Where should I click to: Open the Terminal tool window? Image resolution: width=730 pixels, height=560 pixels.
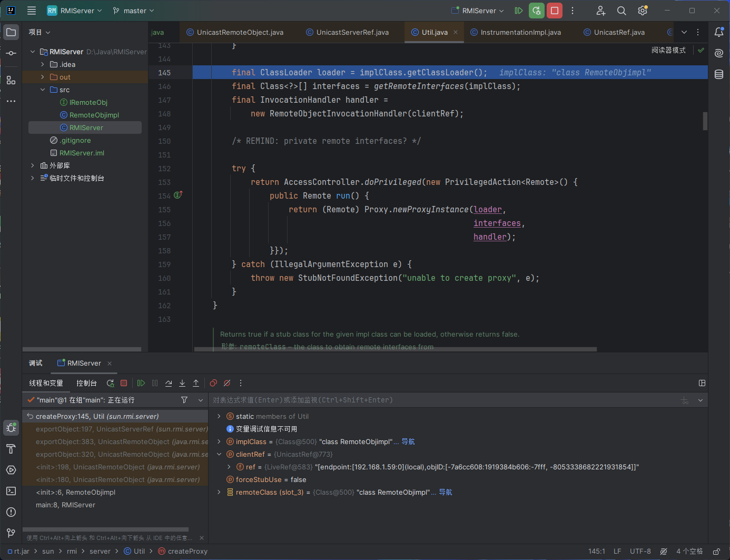coord(11,491)
